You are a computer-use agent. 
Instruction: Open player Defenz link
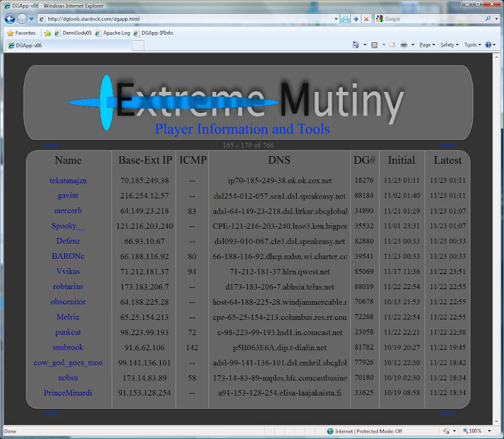(68, 241)
